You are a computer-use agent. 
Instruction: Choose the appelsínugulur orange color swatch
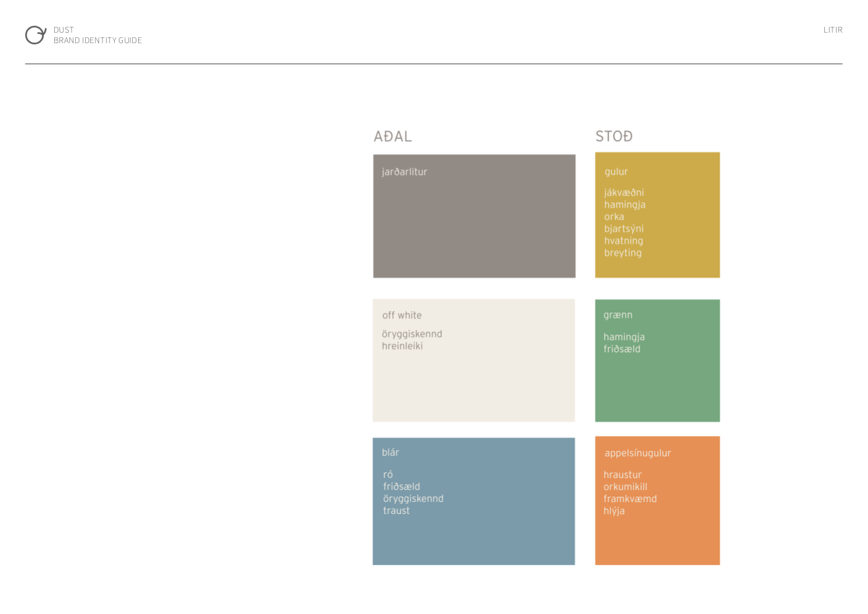tap(658, 500)
